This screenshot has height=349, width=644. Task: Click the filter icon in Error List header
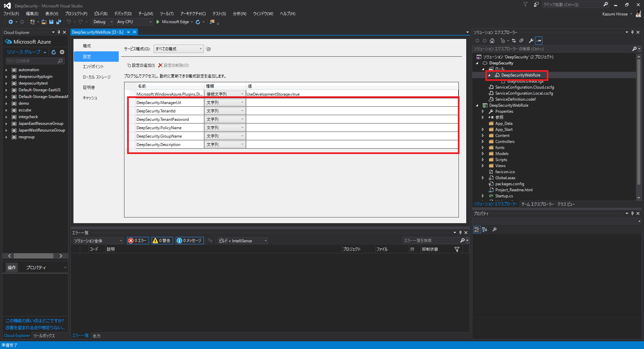pyautogui.click(x=457, y=249)
